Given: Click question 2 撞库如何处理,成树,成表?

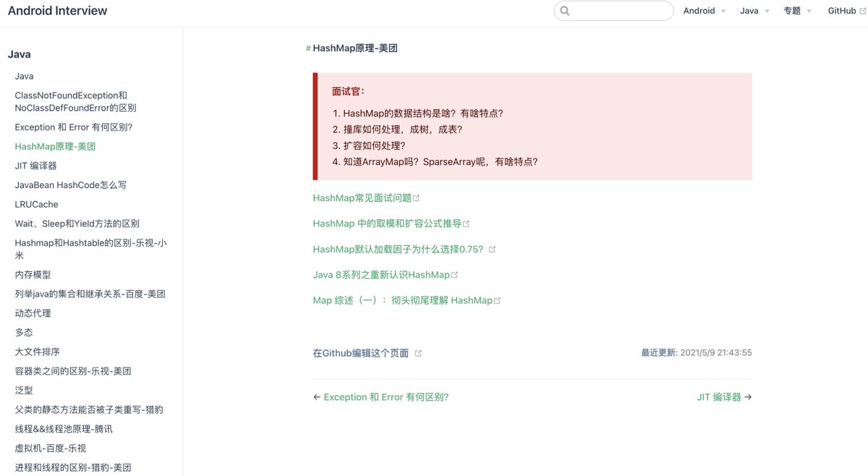Looking at the screenshot, I should point(403,129).
